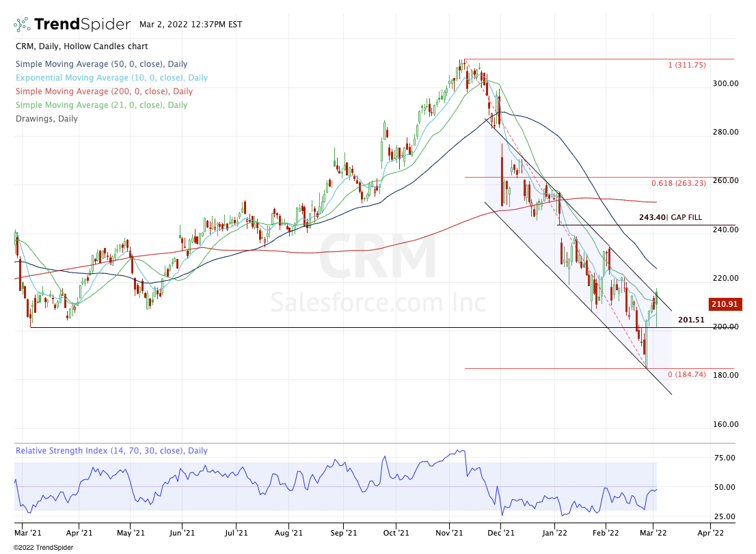Image resolution: width=756 pixels, height=554 pixels.
Task: Click the '0.618 (263.23)' Fibonacci level label
Action: (x=678, y=183)
